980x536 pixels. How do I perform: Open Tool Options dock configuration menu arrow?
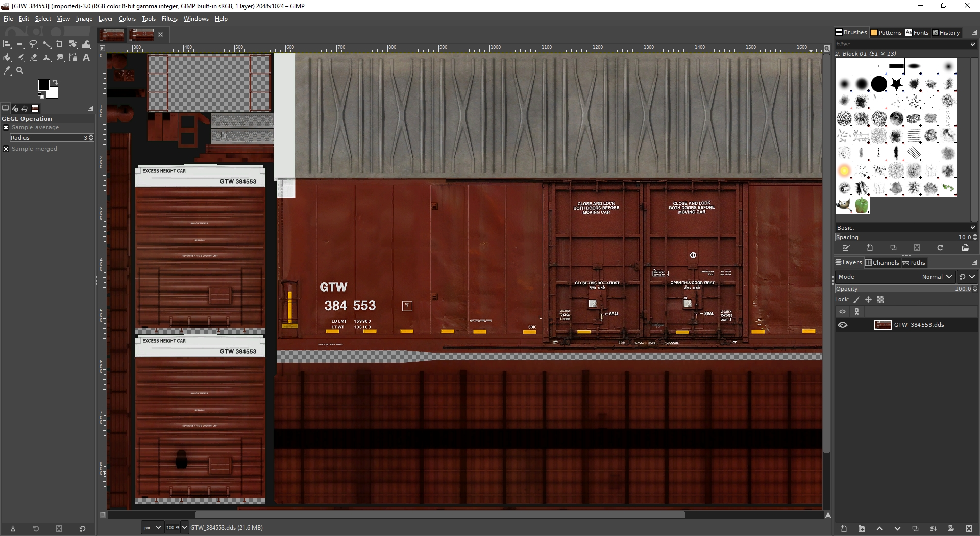click(90, 108)
